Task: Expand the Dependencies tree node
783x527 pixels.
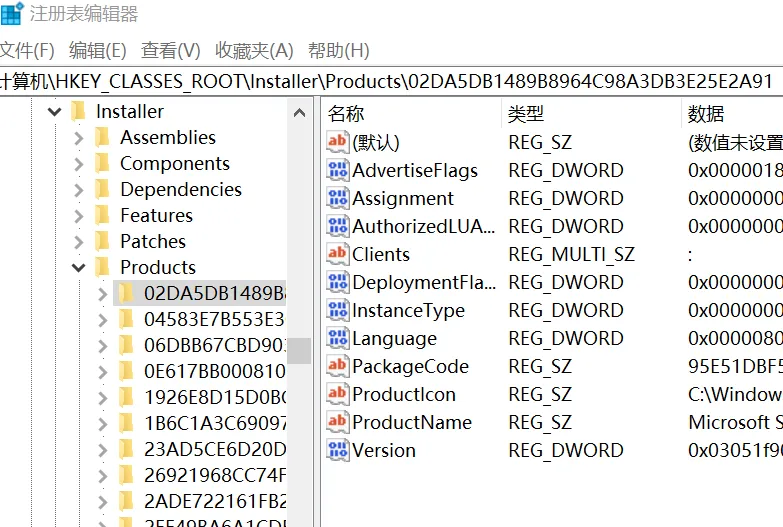Action: pyautogui.click(x=78, y=189)
